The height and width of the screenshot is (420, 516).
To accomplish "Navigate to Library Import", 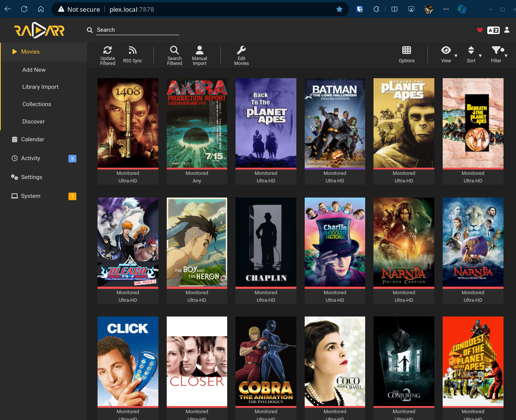I will tap(40, 87).
